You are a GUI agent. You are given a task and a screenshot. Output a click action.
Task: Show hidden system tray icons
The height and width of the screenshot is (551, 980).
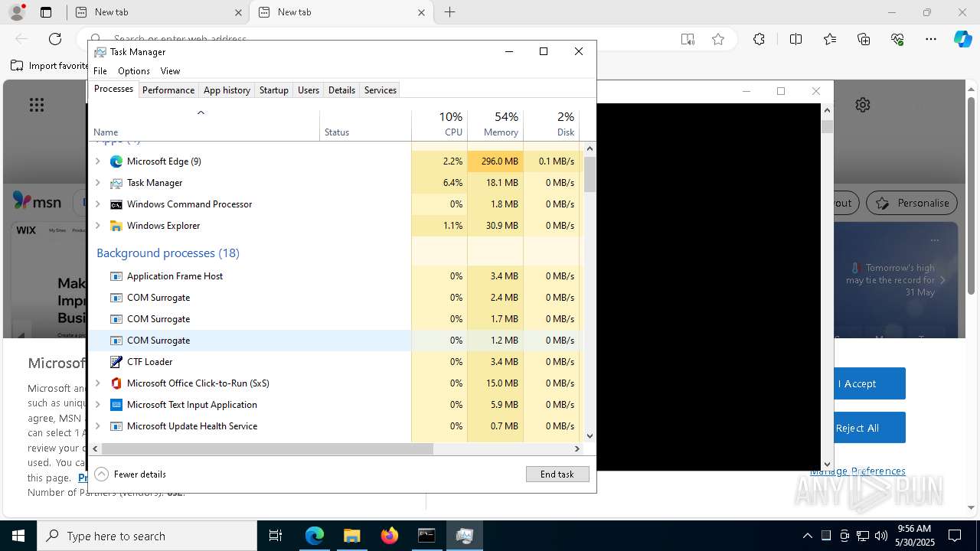808,536
